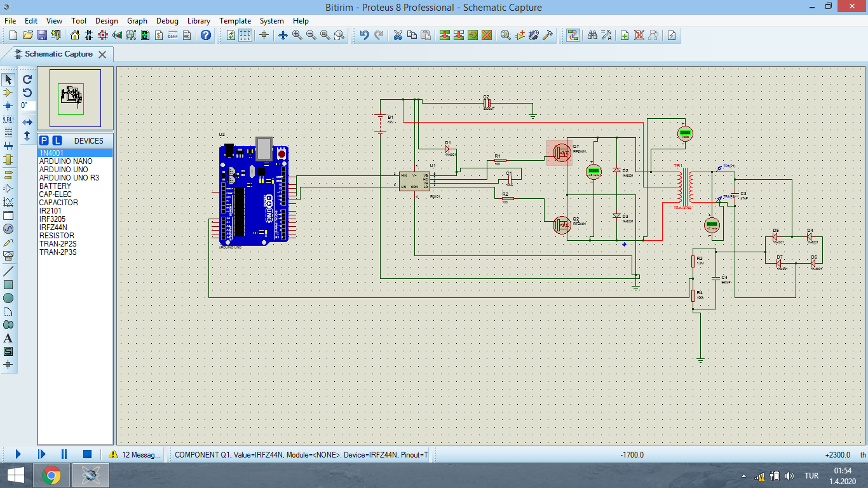
Task: Open the Design menu
Action: [x=107, y=20]
